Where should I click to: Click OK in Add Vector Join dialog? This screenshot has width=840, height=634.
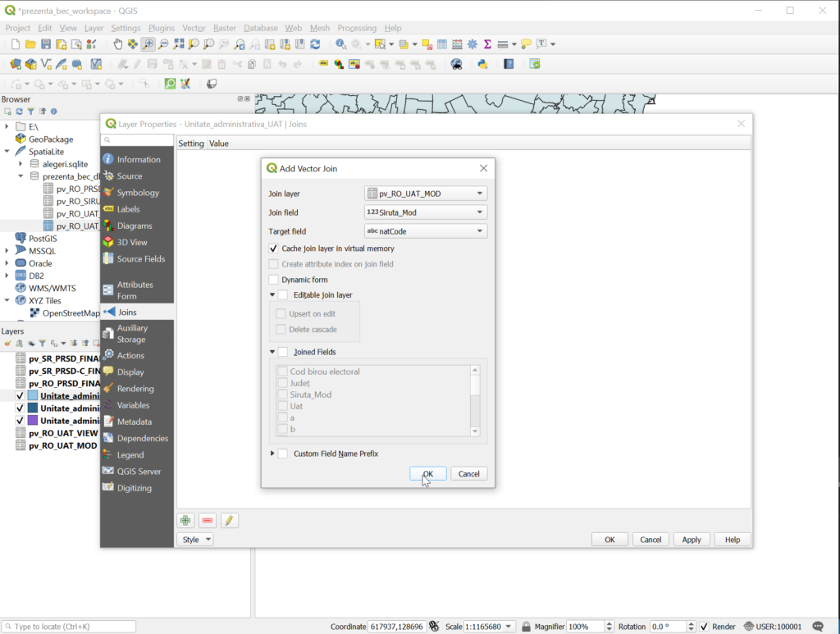coord(428,474)
